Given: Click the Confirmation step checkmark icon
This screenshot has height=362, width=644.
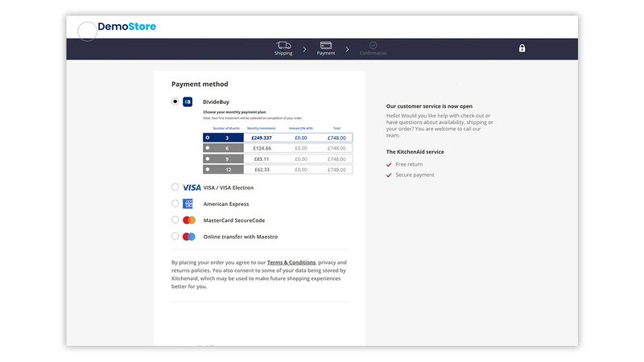Looking at the screenshot, I should point(373,45).
